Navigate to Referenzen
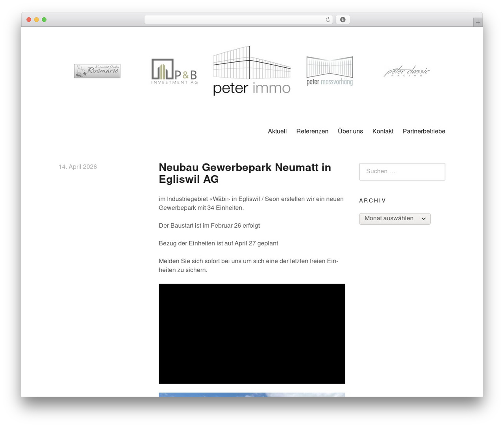The image size is (504, 427). [312, 131]
